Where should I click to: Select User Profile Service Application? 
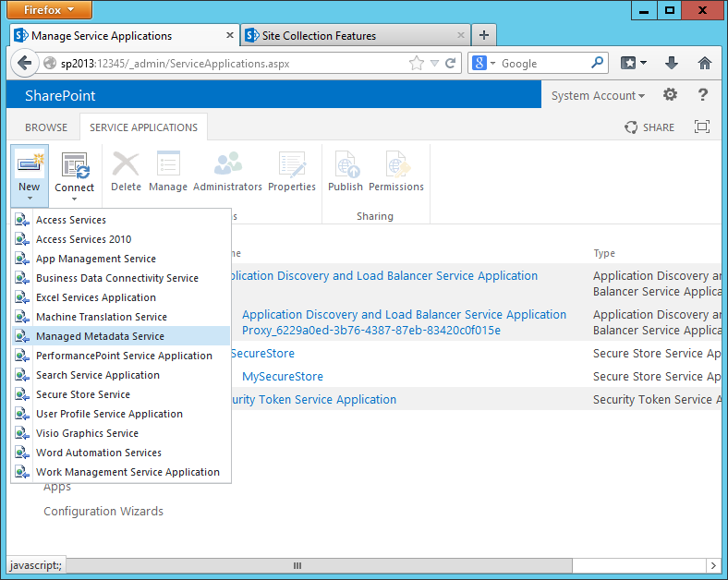pos(121,414)
